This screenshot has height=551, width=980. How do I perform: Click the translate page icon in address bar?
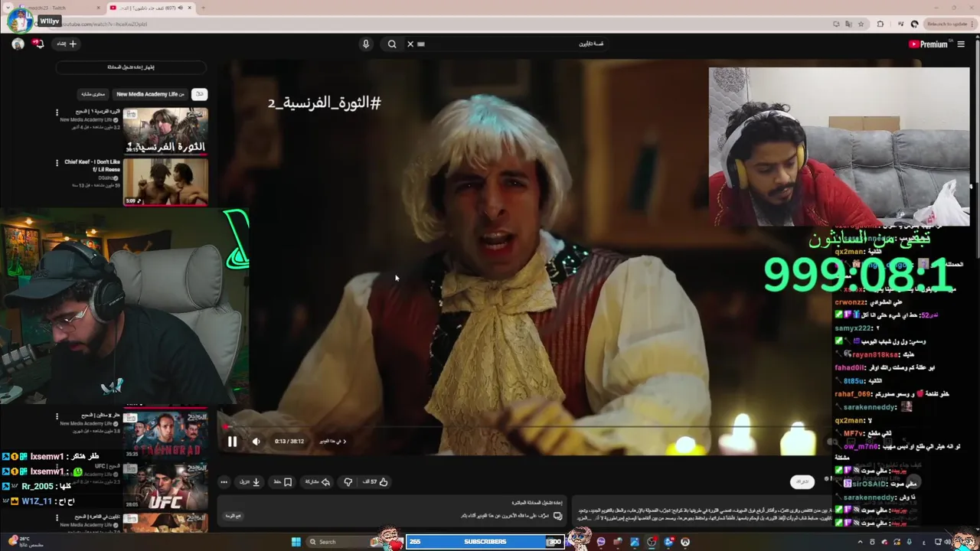coord(848,24)
